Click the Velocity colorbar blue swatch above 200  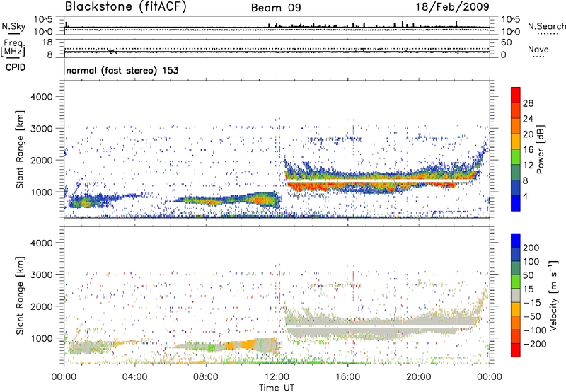[516, 241]
